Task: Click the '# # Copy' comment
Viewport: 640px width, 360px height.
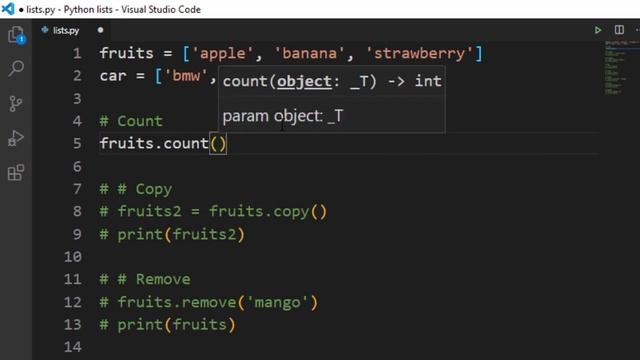Action: click(136, 189)
